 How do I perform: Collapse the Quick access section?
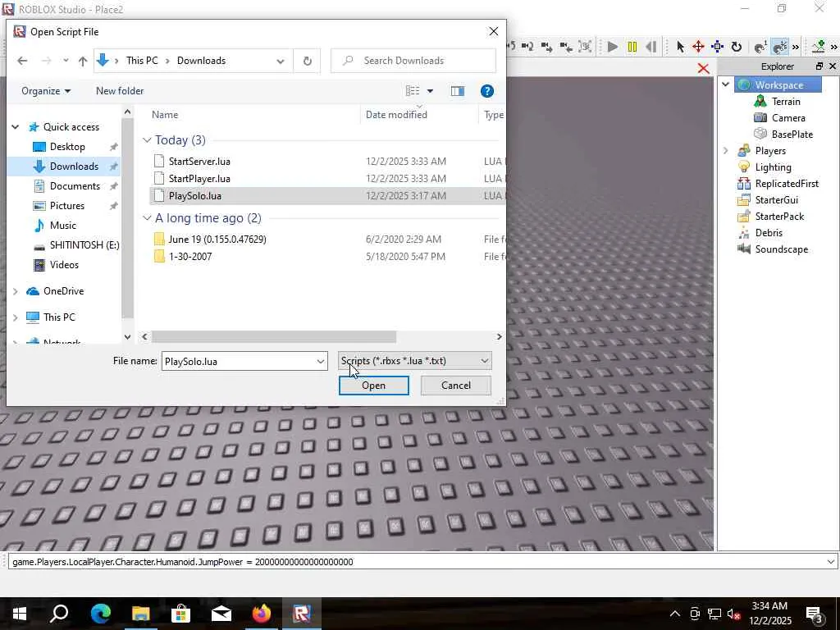click(16, 127)
